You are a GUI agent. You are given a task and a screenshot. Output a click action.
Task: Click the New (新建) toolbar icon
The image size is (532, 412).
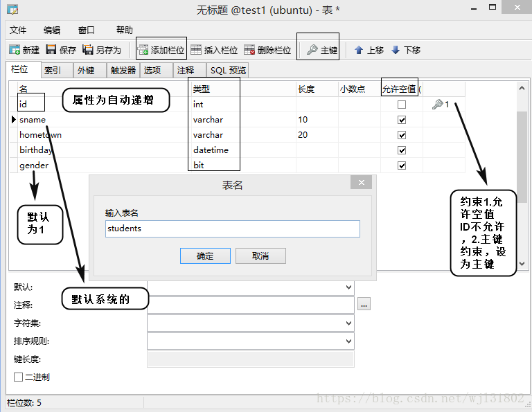(15, 50)
